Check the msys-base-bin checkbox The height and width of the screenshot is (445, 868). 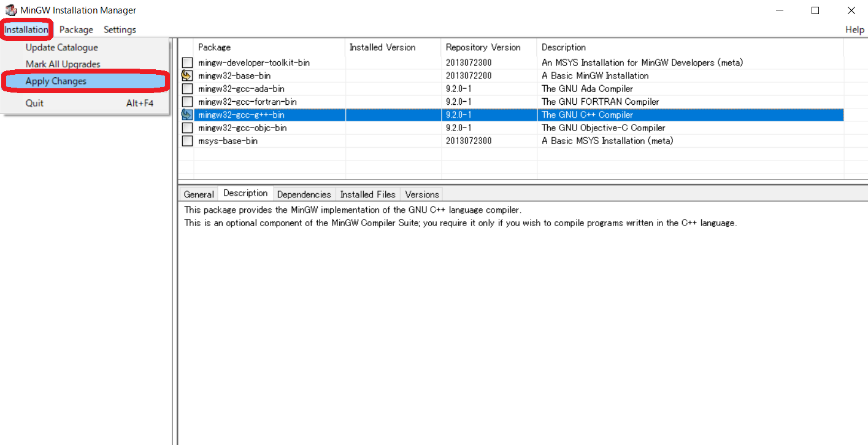[187, 141]
